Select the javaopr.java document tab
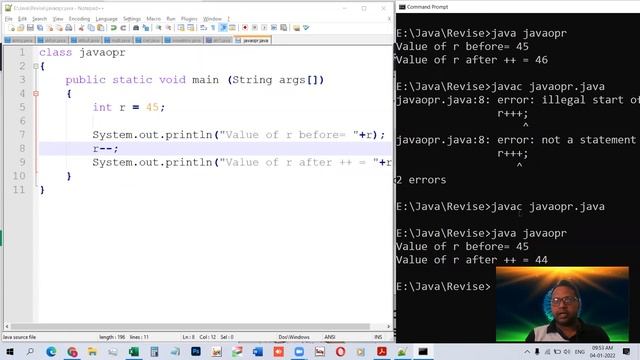 [253, 40]
